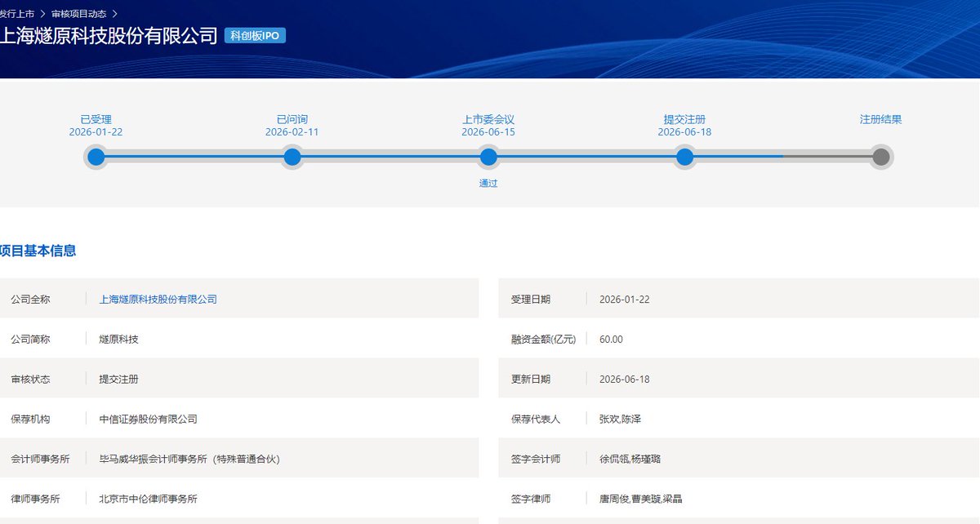
Task: Go to 审核项目动态 breadcrumb
Action: click(78, 14)
